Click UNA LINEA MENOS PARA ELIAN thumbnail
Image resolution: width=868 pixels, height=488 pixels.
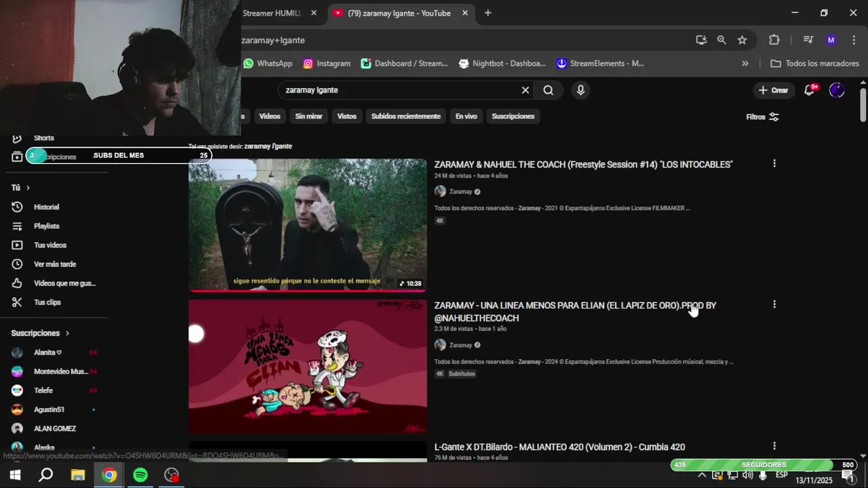click(308, 367)
